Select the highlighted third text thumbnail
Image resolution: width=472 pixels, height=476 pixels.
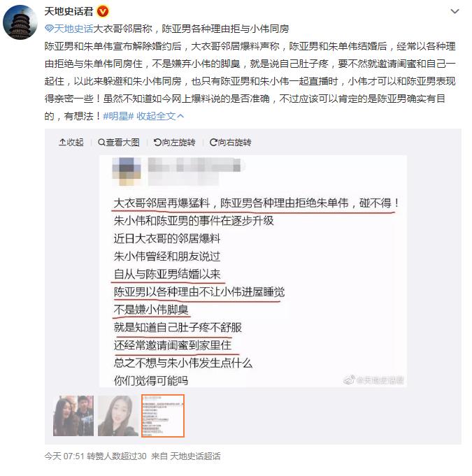(163, 416)
